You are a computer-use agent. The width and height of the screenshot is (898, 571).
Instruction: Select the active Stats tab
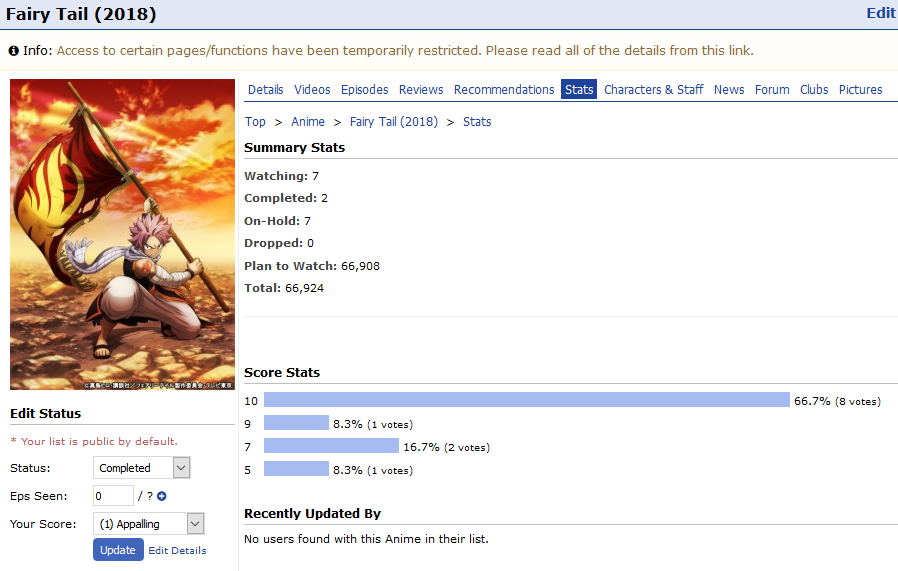[x=579, y=89]
